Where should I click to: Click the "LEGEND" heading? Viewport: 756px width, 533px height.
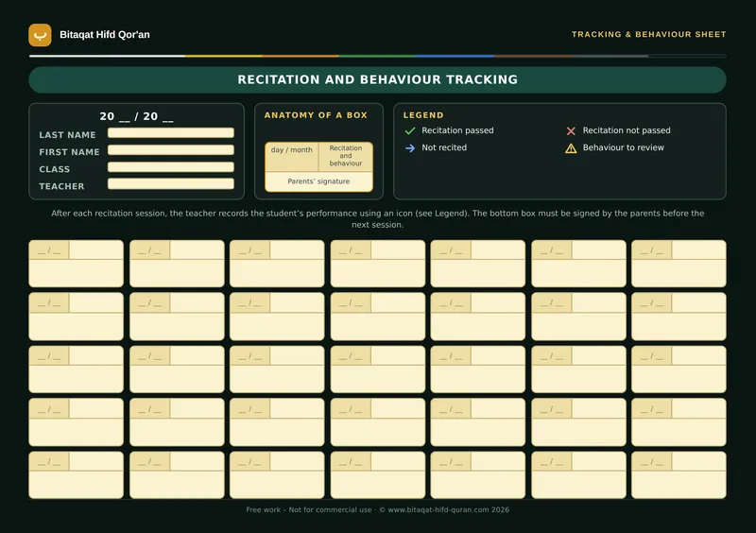(x=423, y=115)
